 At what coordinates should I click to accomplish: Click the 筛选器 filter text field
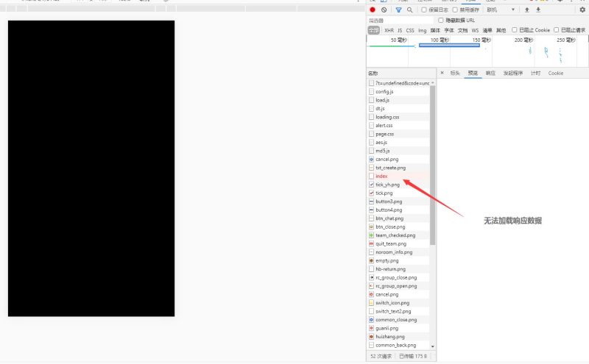[x=401, y=21]
